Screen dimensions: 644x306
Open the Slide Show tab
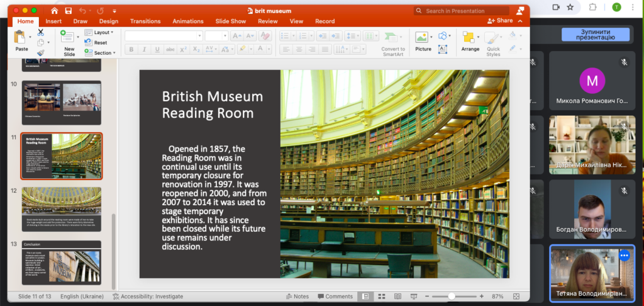pos(230,21)
